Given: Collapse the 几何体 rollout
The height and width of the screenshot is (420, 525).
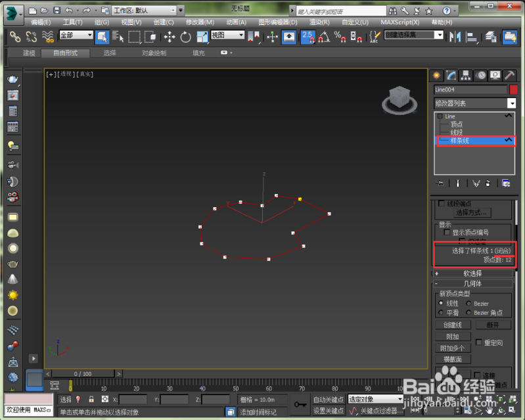Looking at the screenshot, I should 473,284.
